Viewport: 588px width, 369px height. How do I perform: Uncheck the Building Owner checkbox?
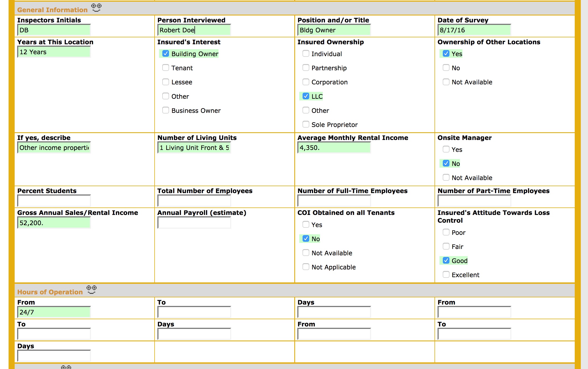tap(165, 54)
